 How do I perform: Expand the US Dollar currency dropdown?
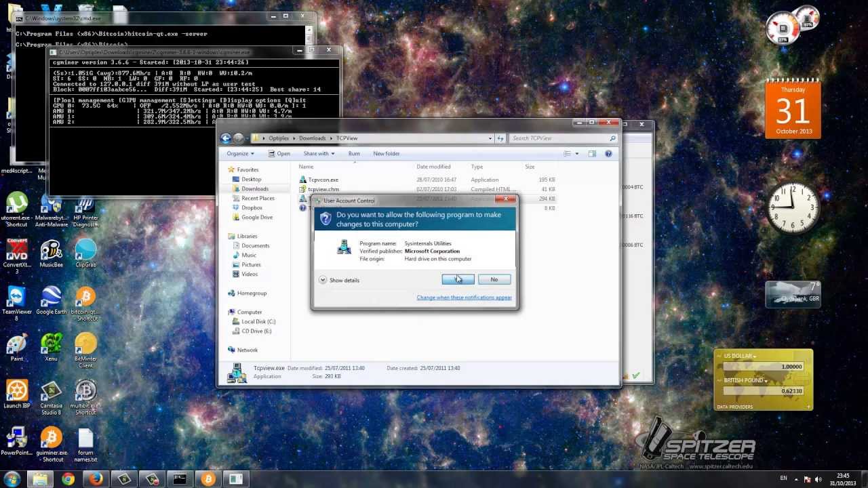(x=740, y=356)
